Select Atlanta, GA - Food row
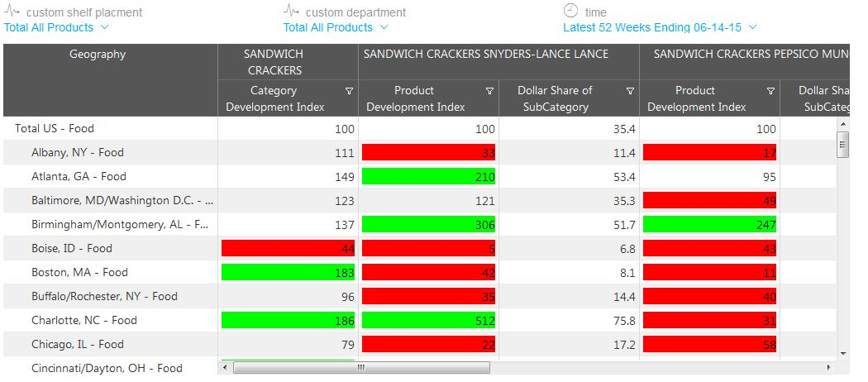This screenshot has width=868, height=382. [x=79, y=177]
